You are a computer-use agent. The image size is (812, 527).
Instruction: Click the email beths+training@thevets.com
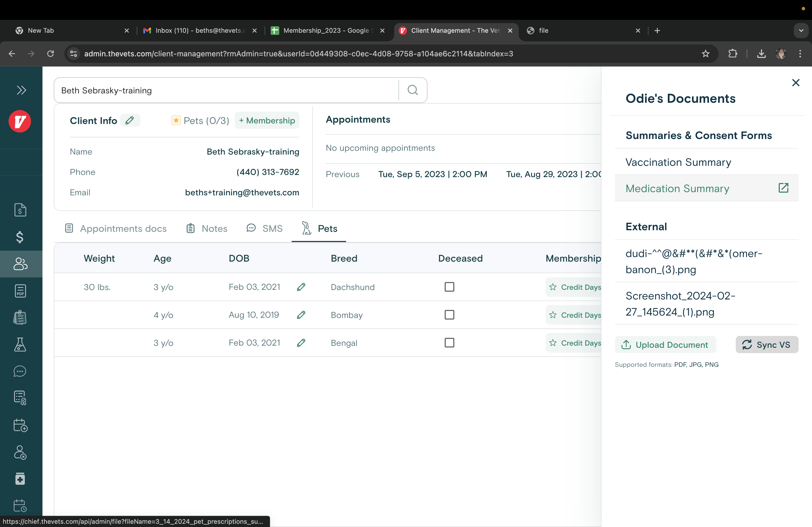click(x=242, y=193)
